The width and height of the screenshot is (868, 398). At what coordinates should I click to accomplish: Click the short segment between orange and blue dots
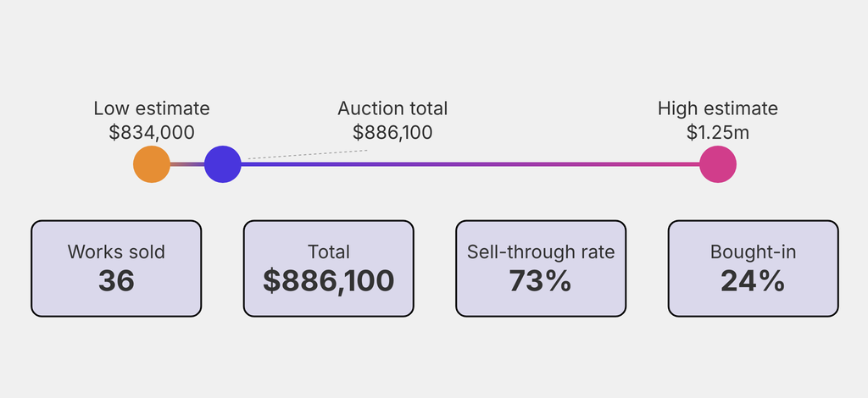click(187, 164)
